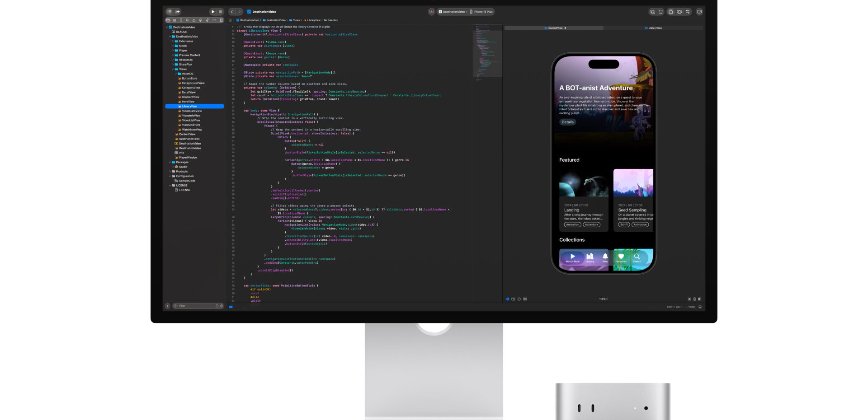
Task: Tap Library tab in phone preview
Action: [590, 258]
